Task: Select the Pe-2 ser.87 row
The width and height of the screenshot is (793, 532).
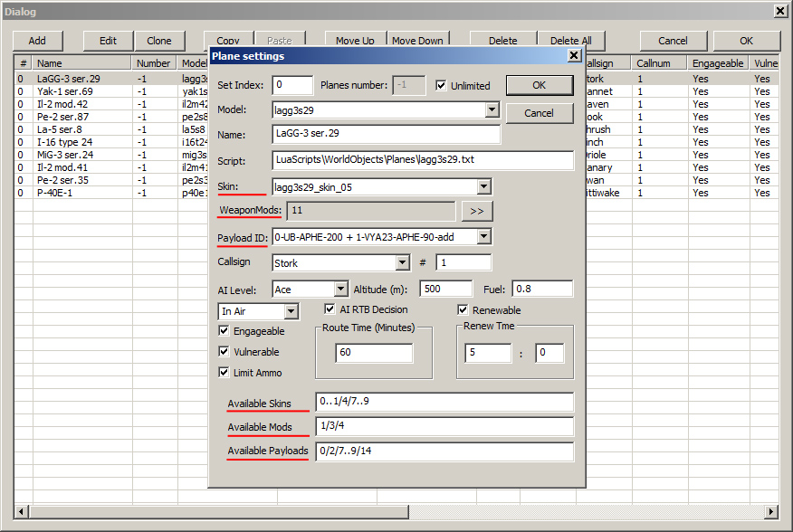Action: [x=111, y=117]
